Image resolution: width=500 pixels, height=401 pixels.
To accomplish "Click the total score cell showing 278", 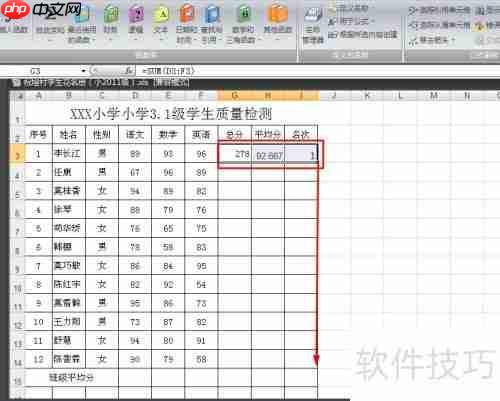I will [235, 154].
